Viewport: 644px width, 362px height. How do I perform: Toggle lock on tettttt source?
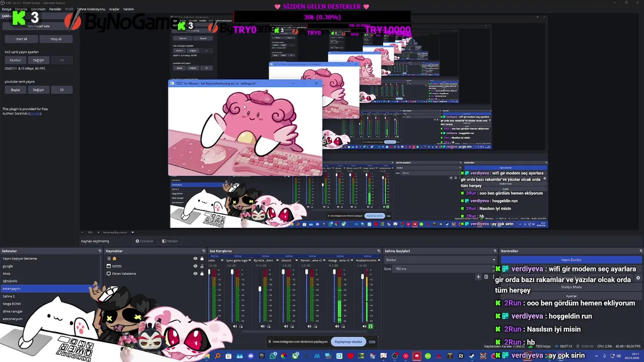(x=202, y=266)
